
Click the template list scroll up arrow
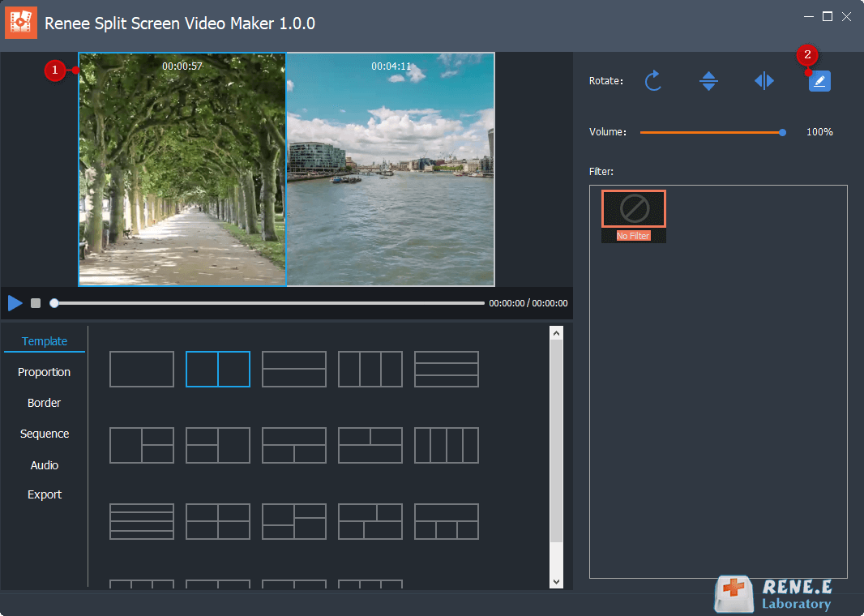(556, 333)
